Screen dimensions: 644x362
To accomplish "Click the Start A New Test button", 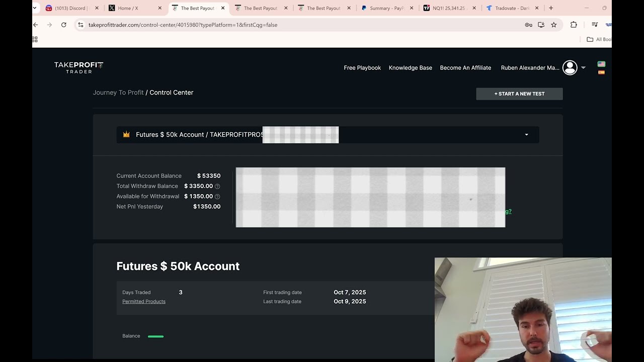I will [519, 94].
